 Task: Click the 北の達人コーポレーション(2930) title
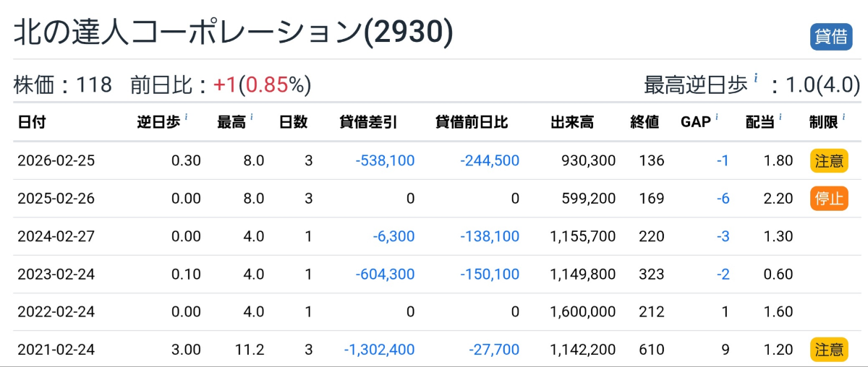[x=234, y=33]
